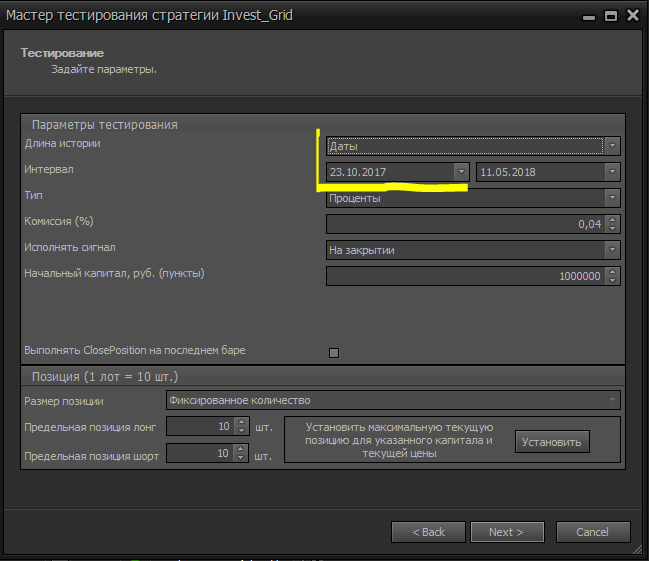649x561 pixels.
Task: Decrease Комиссия value with down arrow
Action: (613, 229)
